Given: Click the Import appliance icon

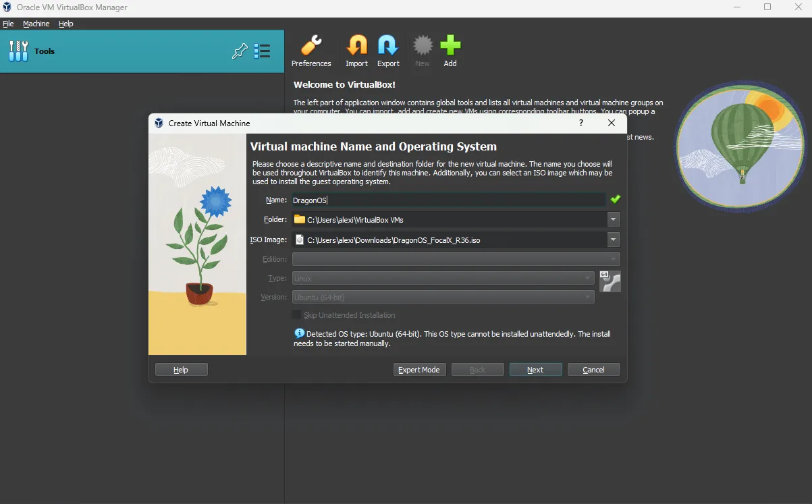Looking at the screenshot, I should pyautogui.click(x=356, y=51).
